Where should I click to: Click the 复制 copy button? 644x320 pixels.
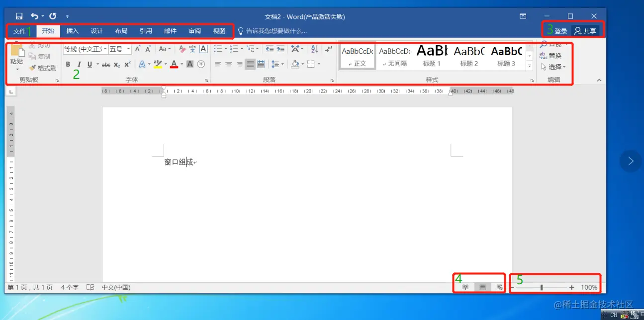click(40, 57)
